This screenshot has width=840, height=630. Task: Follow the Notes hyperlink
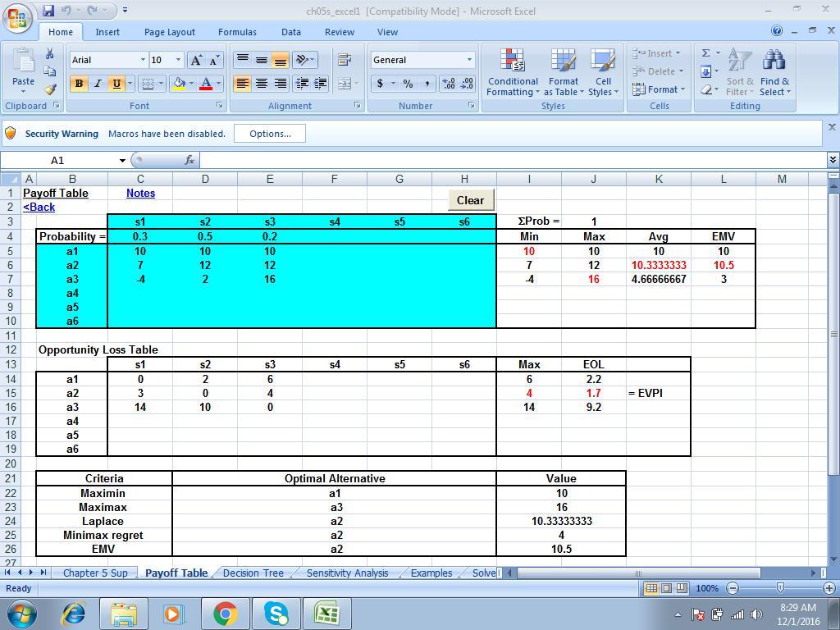(x=140, y=193)
